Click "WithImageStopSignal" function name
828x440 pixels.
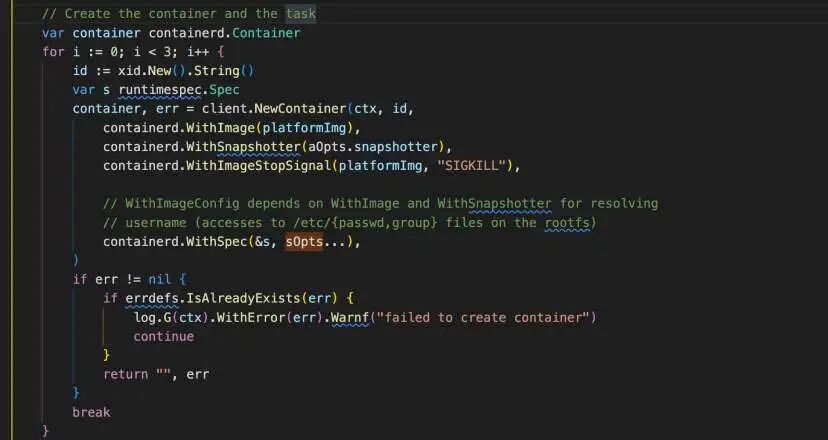pos(259,166)
